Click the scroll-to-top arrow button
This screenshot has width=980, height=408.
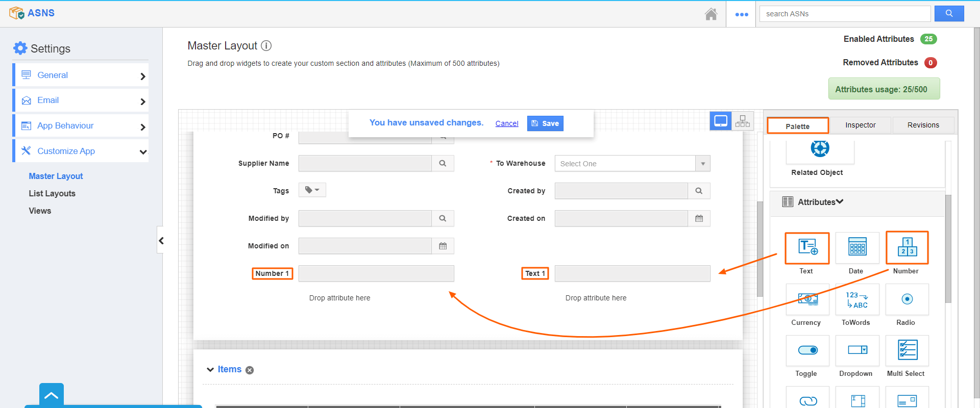click(x=52, y=395)
